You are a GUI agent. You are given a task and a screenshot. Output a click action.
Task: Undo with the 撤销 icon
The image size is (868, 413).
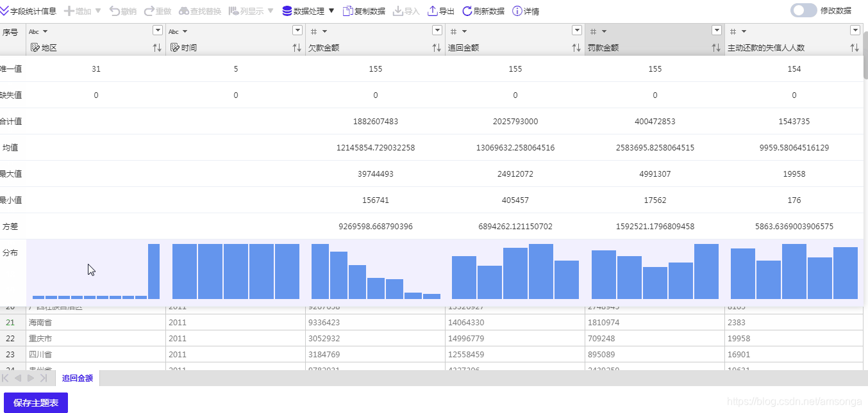[115, 11]
